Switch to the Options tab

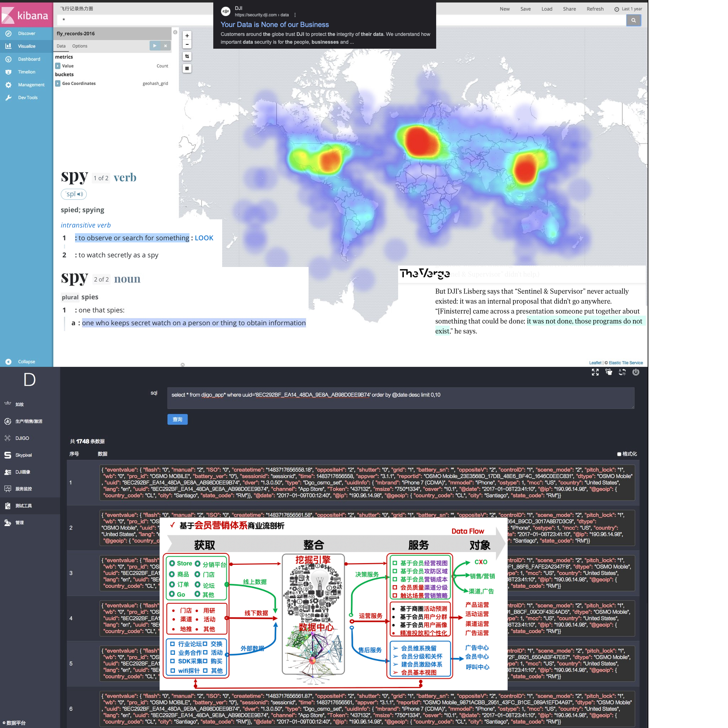pos(80,46)
